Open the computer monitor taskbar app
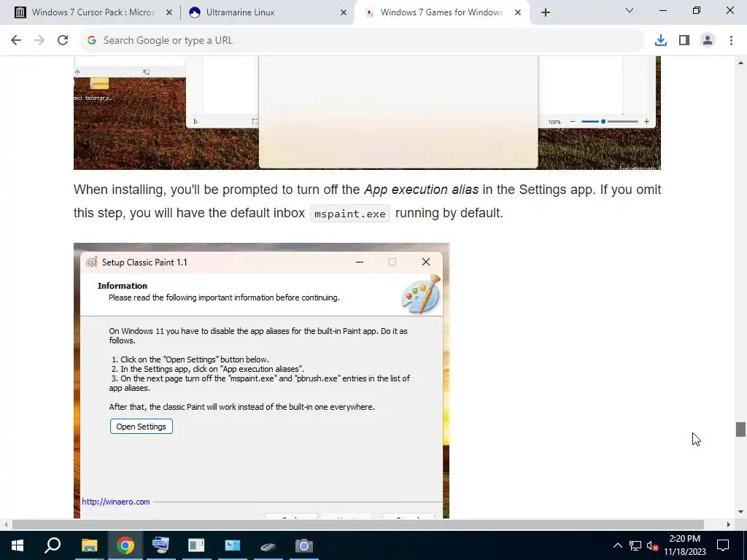This screenshot has width=747, height=560. pyautogui.click(x=160, y=545)
